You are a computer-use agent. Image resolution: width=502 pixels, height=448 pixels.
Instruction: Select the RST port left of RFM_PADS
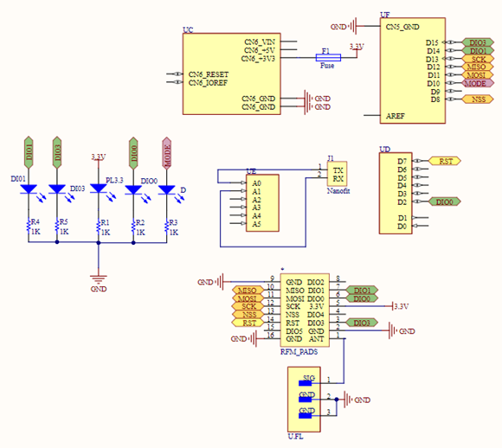[248, 323]
